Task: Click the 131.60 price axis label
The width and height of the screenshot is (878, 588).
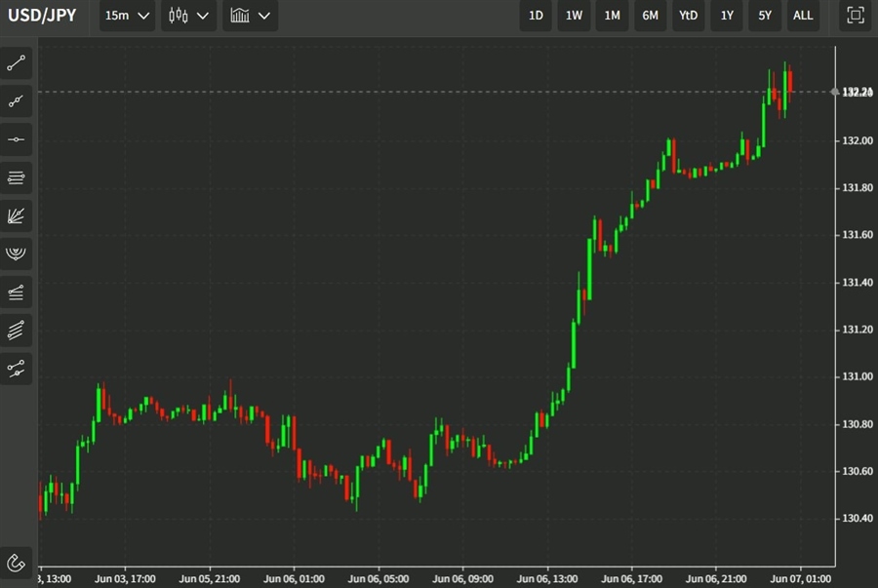Action: tap(858, 234)
